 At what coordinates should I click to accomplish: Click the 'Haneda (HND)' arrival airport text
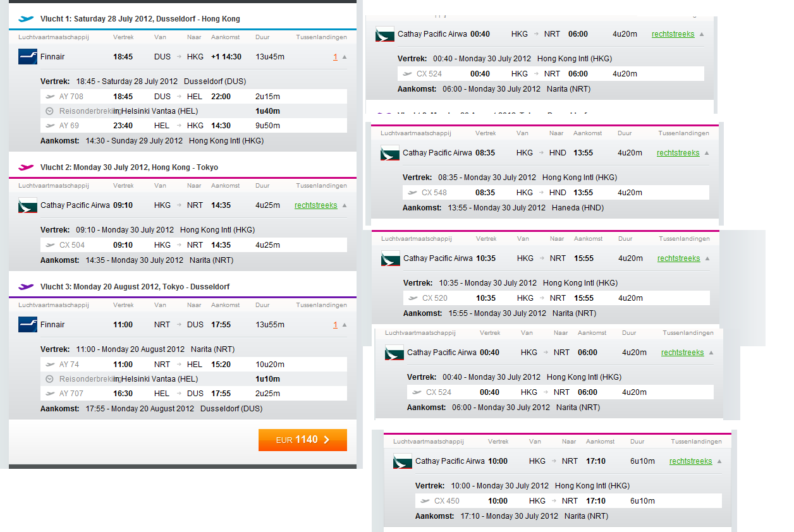tap(578, 208)
